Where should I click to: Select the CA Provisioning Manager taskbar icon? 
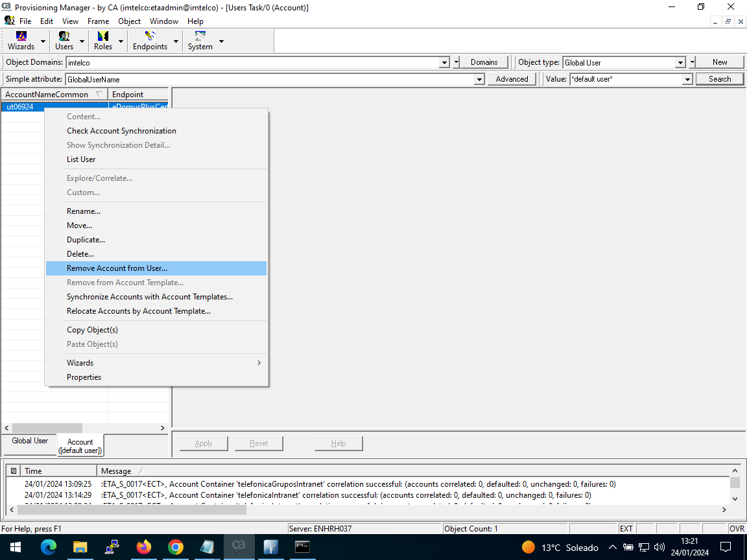tap(239, 546)
